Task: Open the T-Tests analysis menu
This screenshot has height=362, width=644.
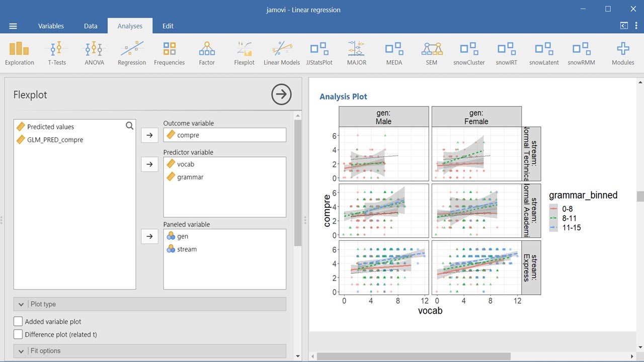Action: pos(57,53)
